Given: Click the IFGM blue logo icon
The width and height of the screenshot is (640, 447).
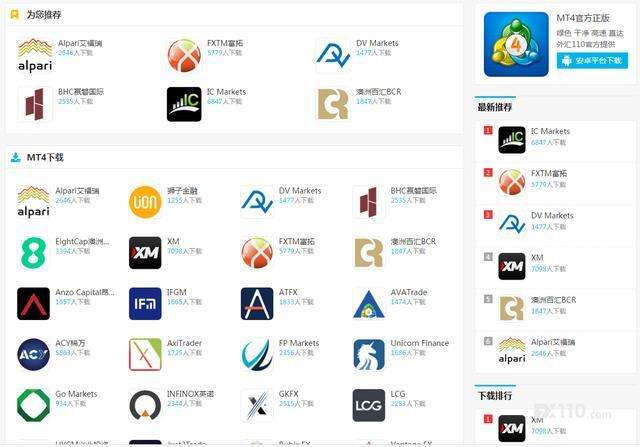Looking at the screenshot, I should coord(145,304).
